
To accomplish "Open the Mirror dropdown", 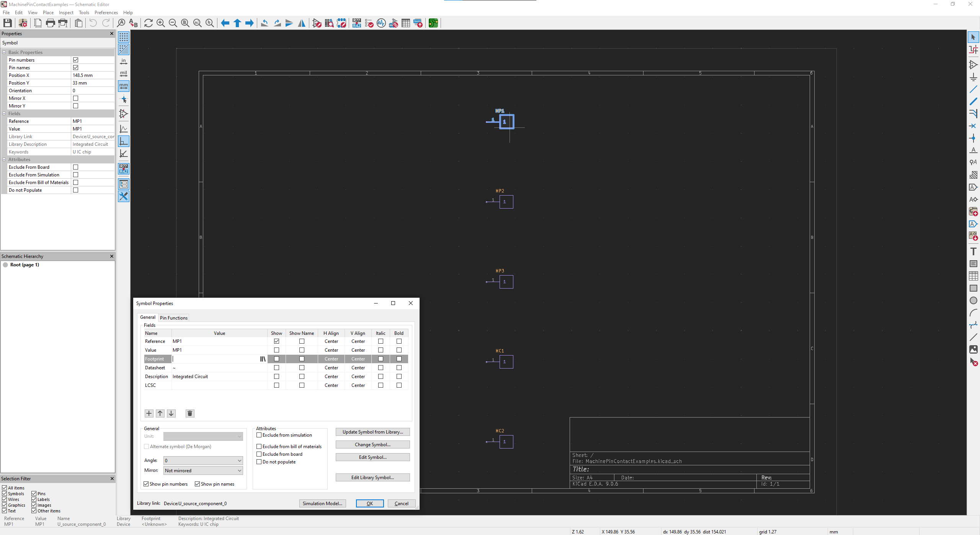I will (203, 471).
